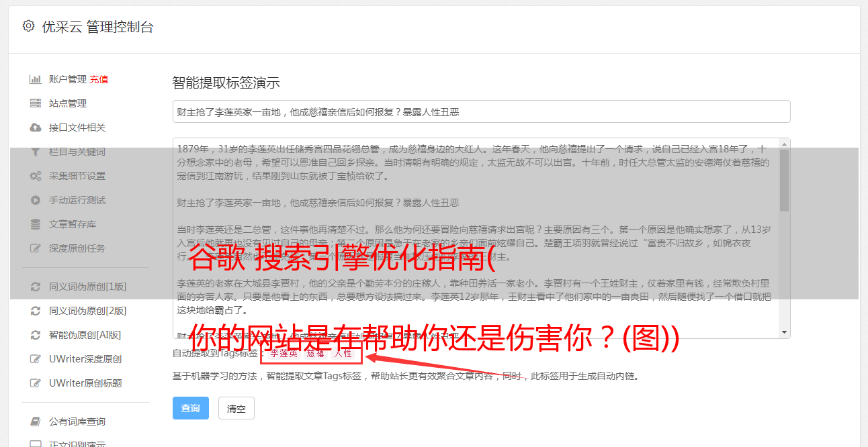Click the cloud upload icon for 接口文件相关
The height and width of the screenshot is (447, 868).
click(36, 128)
